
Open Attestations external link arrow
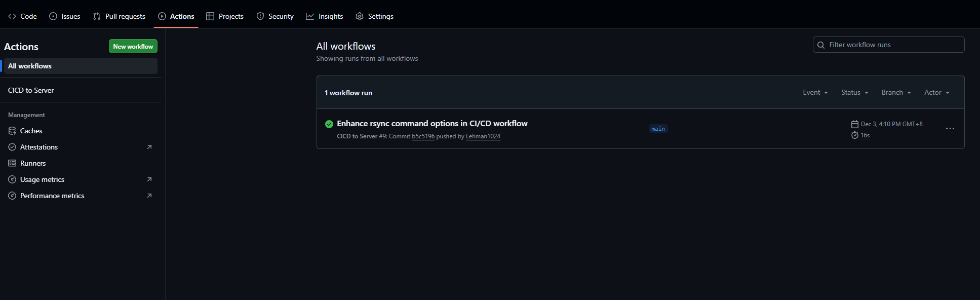149,147
